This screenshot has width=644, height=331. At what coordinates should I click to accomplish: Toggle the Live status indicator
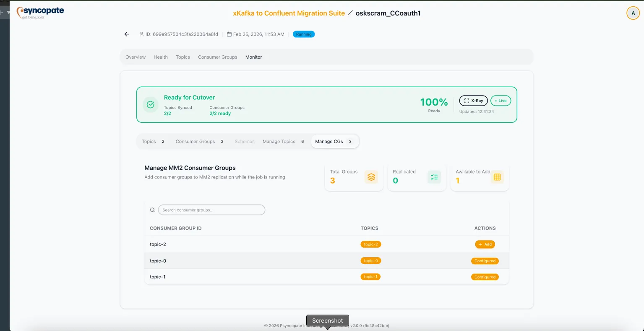[501, 101]
